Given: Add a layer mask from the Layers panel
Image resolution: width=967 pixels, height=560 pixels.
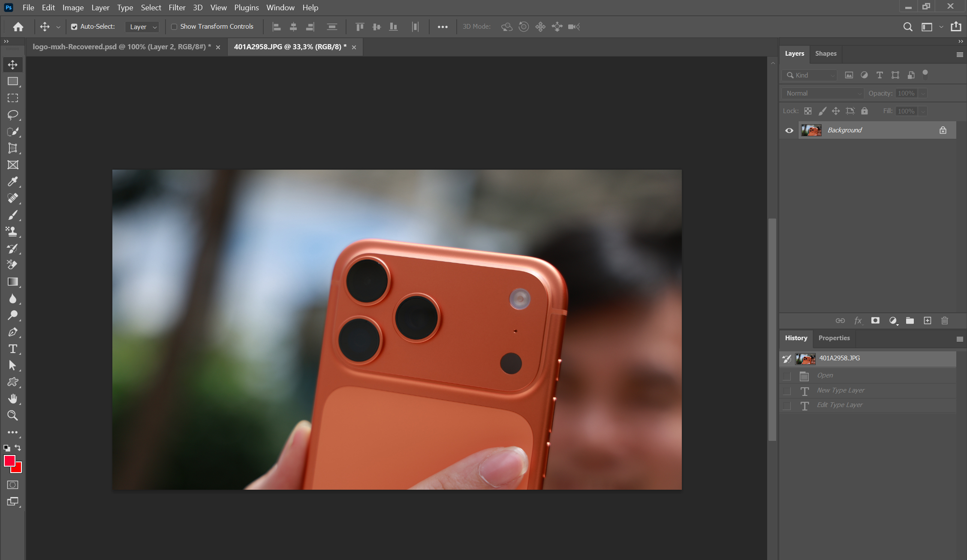Looking at the screenshot, I should pos(875,320).
